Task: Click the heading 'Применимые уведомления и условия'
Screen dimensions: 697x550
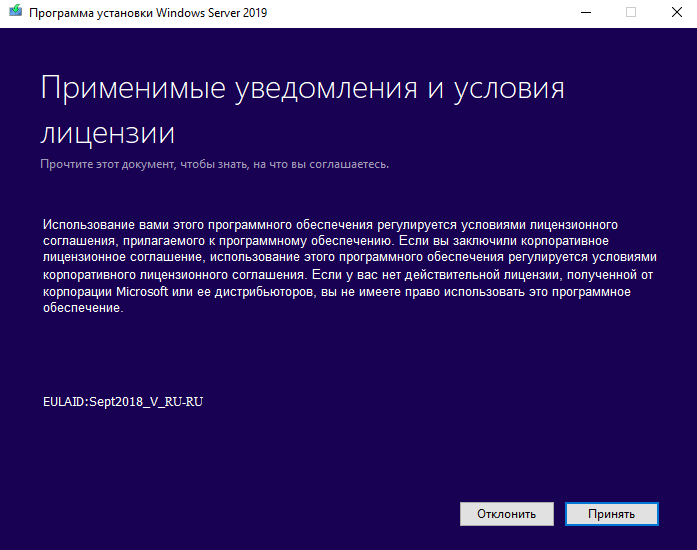Action: (302, 88)
